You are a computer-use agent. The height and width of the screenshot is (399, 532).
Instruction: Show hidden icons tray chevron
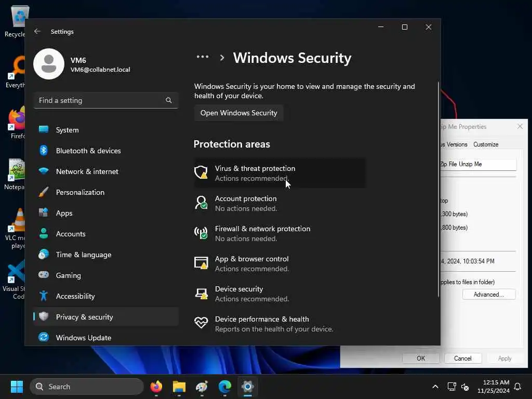tap(435, 387)
